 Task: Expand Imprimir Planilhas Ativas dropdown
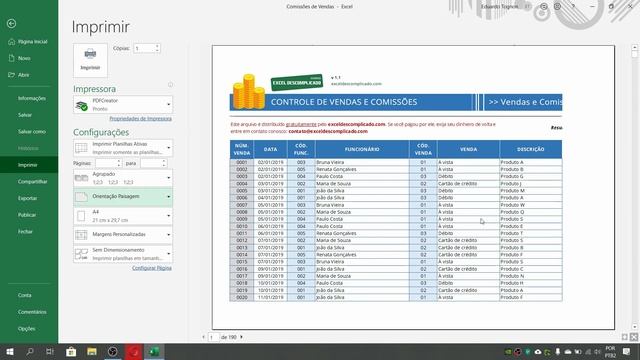click(123, 148)
